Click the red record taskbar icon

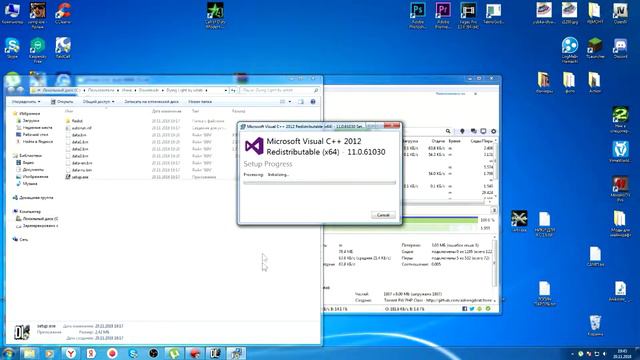[112, 353]
